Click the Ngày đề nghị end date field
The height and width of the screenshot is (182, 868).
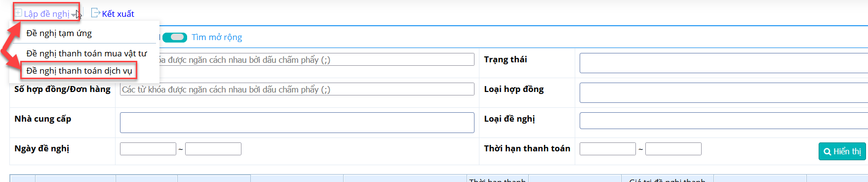click(x=213, y=149)
